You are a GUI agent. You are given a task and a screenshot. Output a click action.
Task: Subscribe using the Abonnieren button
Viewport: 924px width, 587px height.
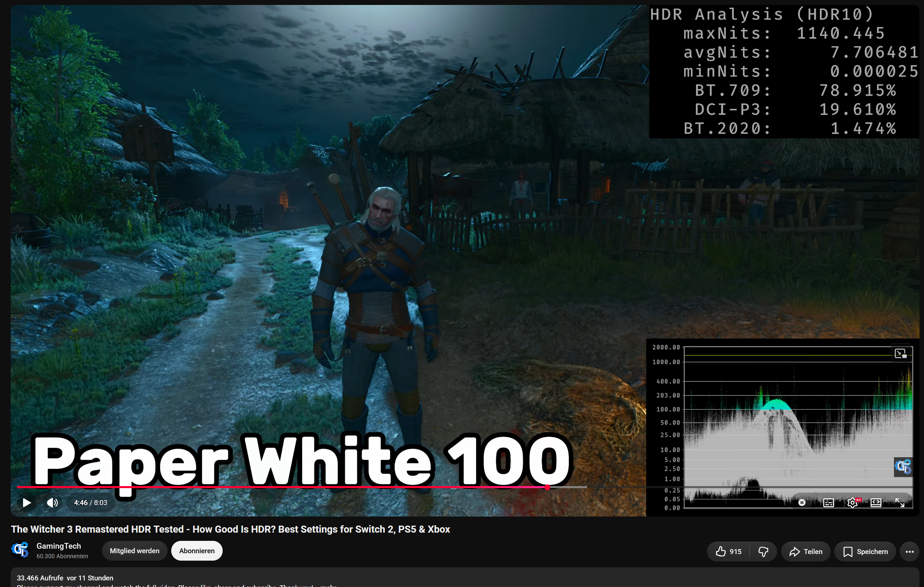tap(197, 551)
